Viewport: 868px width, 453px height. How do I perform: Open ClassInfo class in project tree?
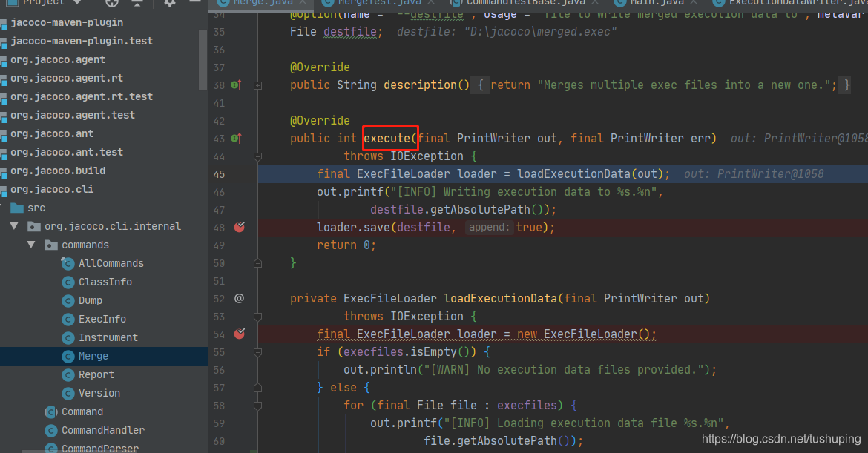pos(105,282)
